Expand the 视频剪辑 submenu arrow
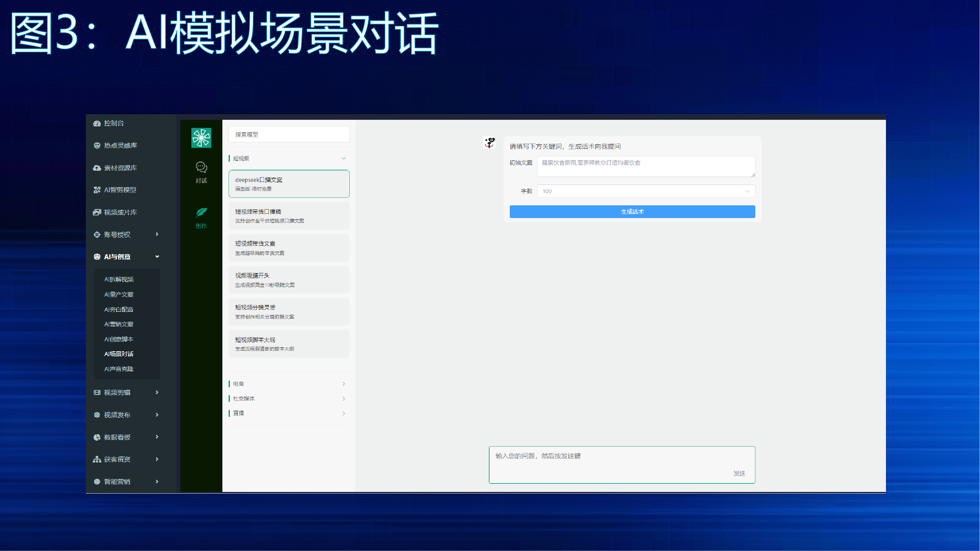The image size is (980, 551). click(157, 392)
